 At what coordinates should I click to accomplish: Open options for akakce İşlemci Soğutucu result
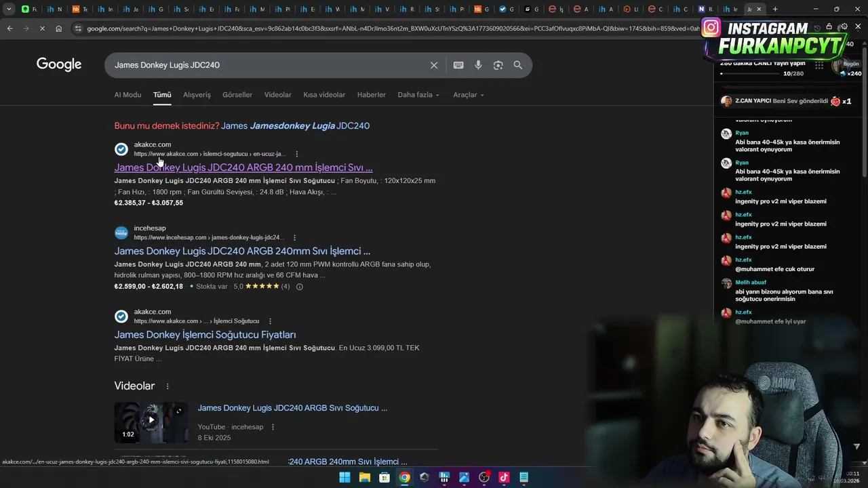coord(270,321)
